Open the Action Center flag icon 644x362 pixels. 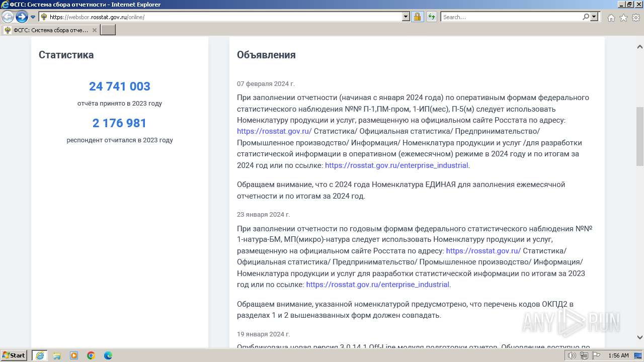[x=596, y=355]
